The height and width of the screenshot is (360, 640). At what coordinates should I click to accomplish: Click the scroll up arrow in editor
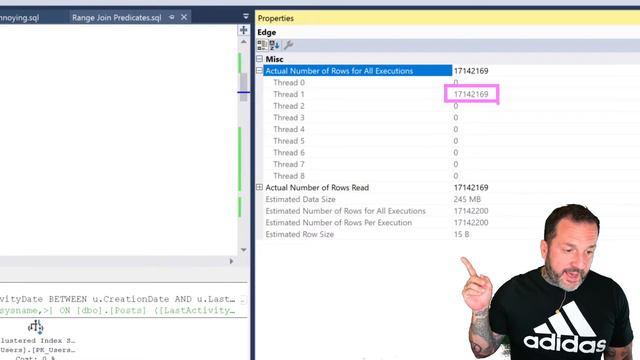click(244, 42)
